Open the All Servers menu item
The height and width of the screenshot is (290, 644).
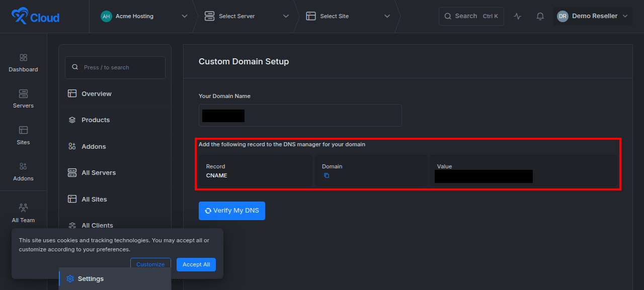(x=115, y=172)
